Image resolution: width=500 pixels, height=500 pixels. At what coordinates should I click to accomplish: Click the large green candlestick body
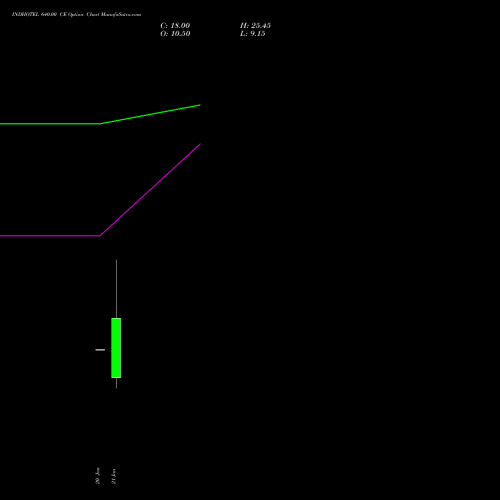pos(116,348)
